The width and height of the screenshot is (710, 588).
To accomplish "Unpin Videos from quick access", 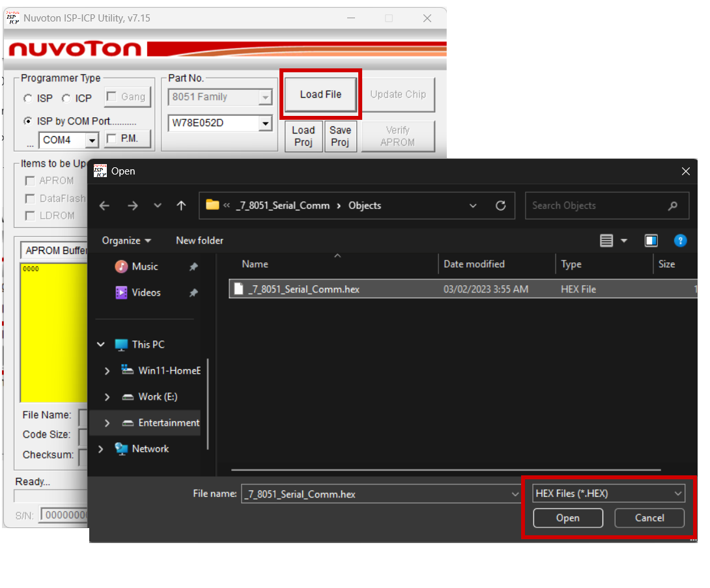I will (193, 293).
